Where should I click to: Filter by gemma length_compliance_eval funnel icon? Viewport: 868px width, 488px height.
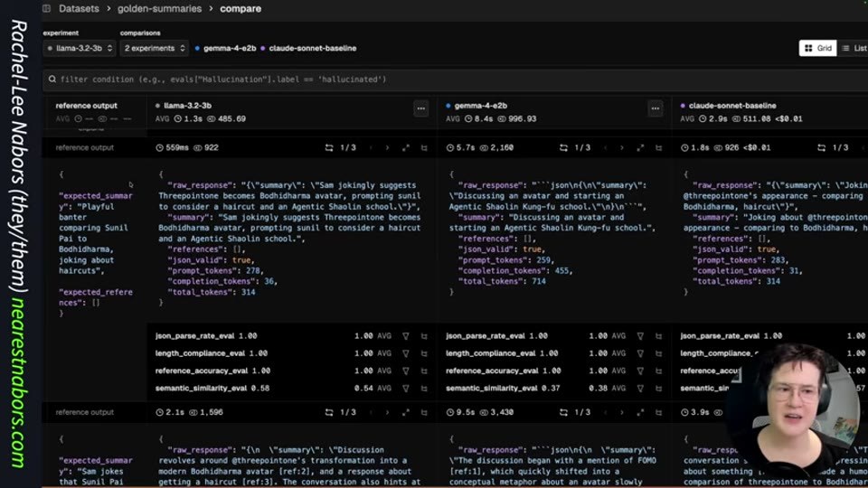(640, 353)
